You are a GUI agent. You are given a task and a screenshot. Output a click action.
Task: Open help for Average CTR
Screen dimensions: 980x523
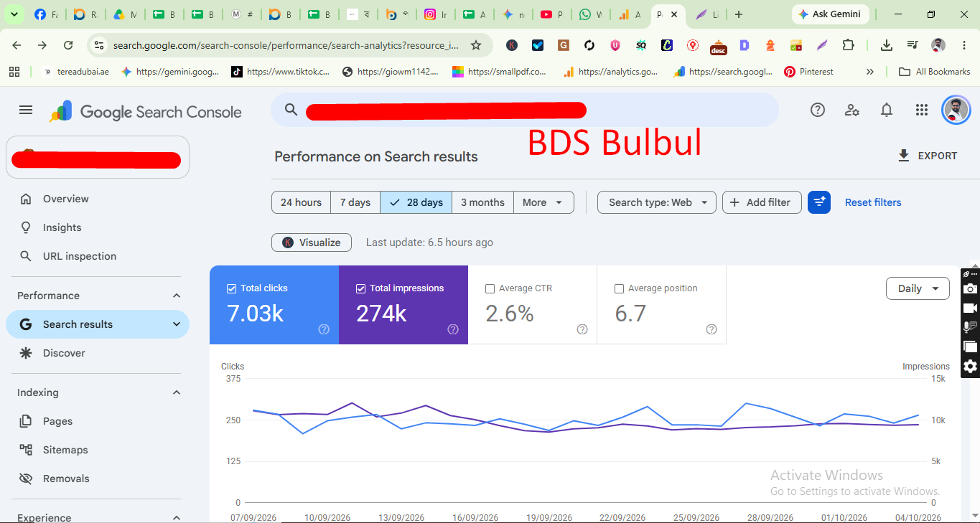tap(582, 329)
